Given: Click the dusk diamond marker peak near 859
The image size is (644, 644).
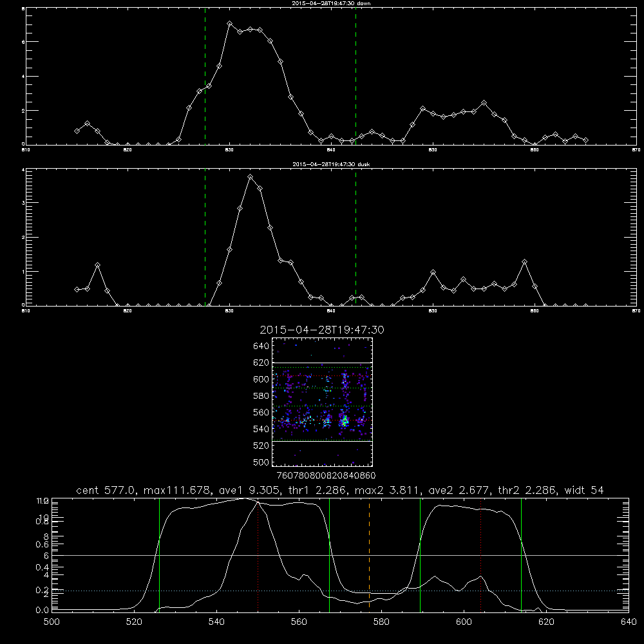Looking at the screenshot, I should pos(524,262).
